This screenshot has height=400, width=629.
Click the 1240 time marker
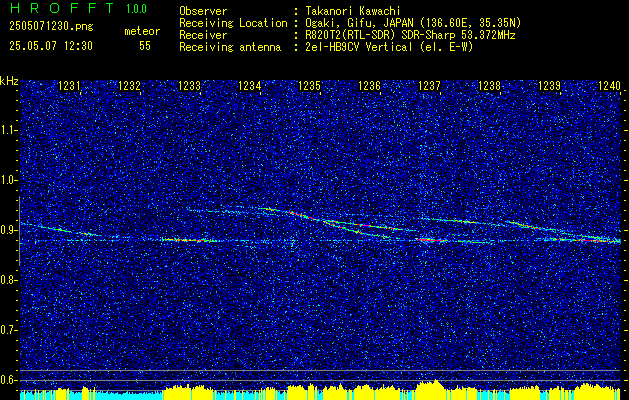609,86
